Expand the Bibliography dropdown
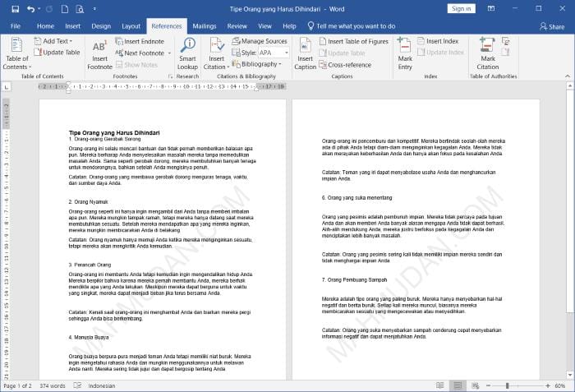Viewport: 575px width, 392px height. tap(260, 64)
